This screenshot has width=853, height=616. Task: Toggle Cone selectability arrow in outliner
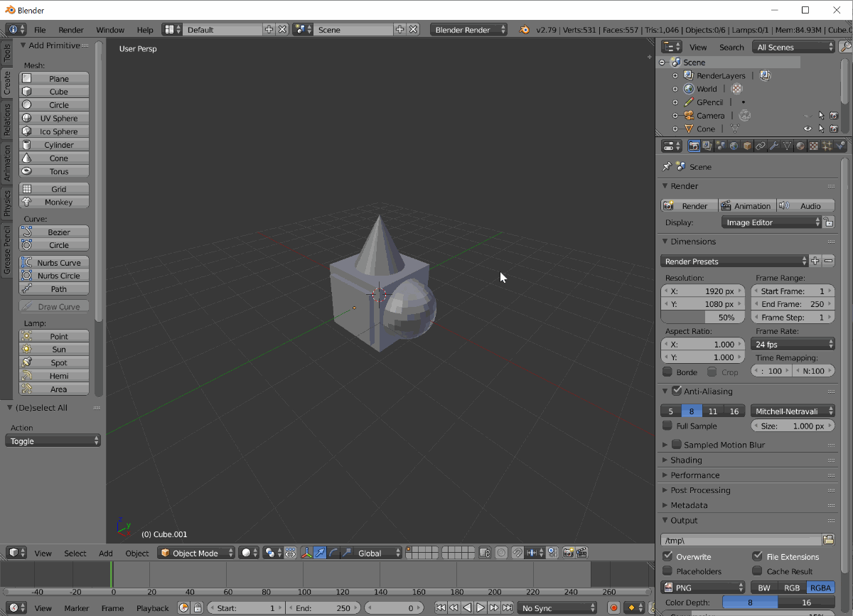(821, 129)
